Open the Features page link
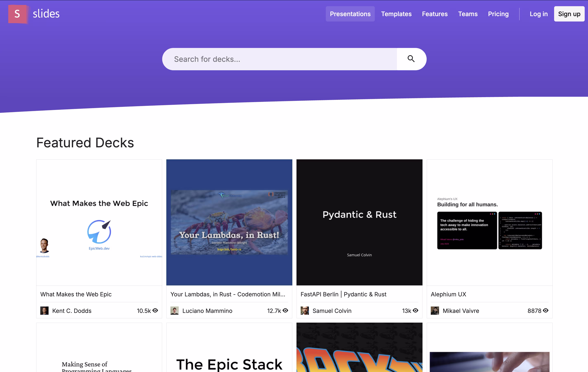This screenshot has width=588, height=372. point(435,14)
